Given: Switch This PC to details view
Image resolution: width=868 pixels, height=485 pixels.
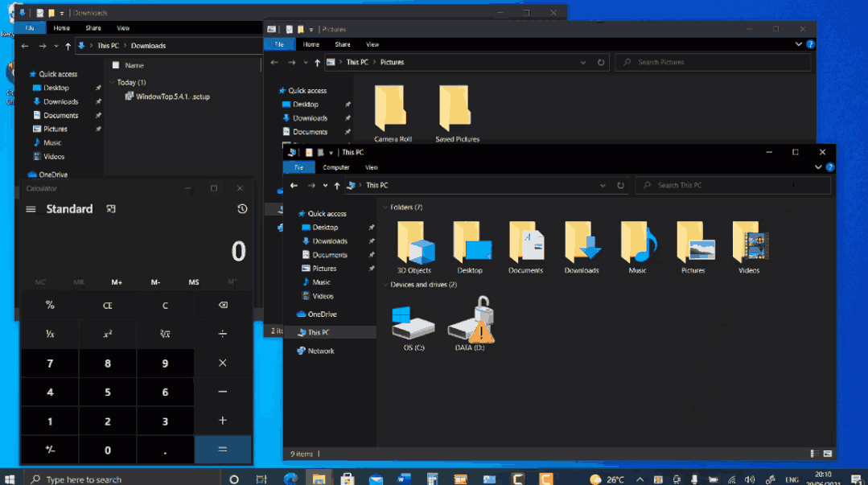Looking at the screenshot, I should pyautogui.click(x=814, y=454).
